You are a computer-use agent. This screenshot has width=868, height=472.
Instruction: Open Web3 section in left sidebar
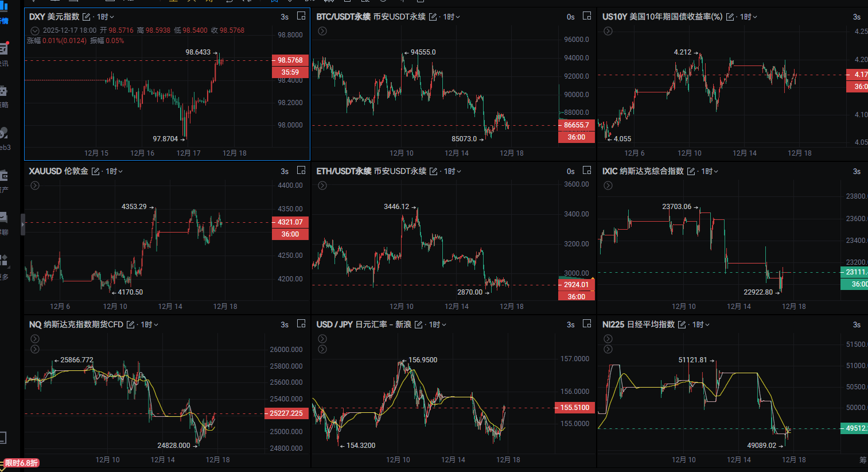[x=4, y=138]
